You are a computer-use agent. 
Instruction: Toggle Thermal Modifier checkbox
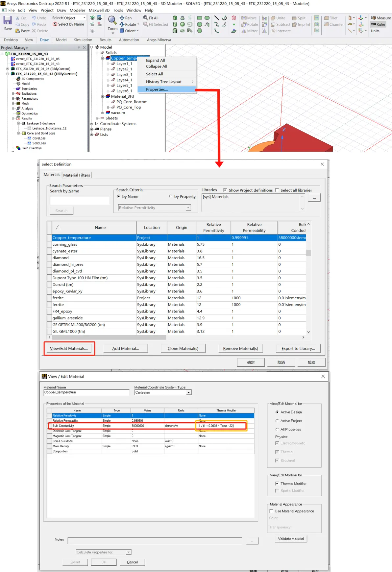[x=277, y=484]
